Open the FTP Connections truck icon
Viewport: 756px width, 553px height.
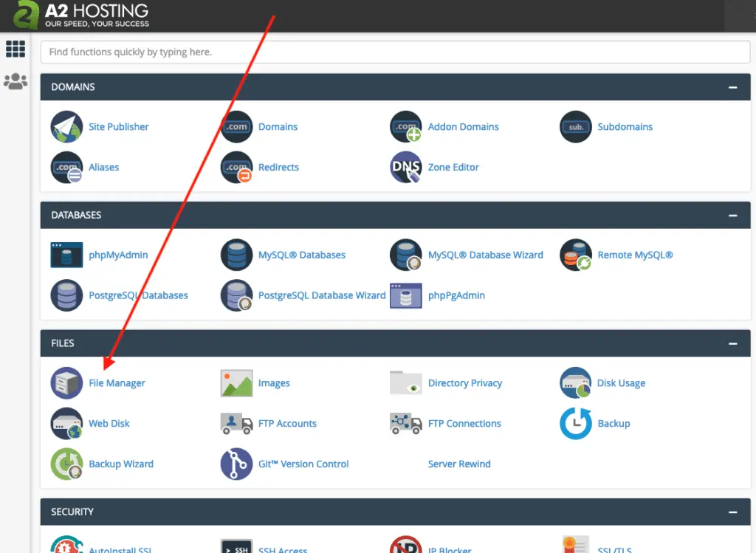[x=405, y=423]
